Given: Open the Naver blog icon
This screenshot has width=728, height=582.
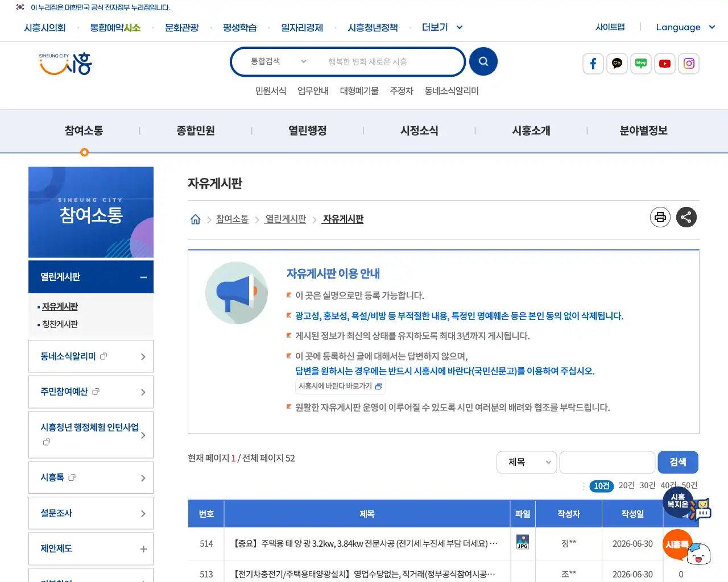Looking at the screenshot, I should [x=641, y=64].
